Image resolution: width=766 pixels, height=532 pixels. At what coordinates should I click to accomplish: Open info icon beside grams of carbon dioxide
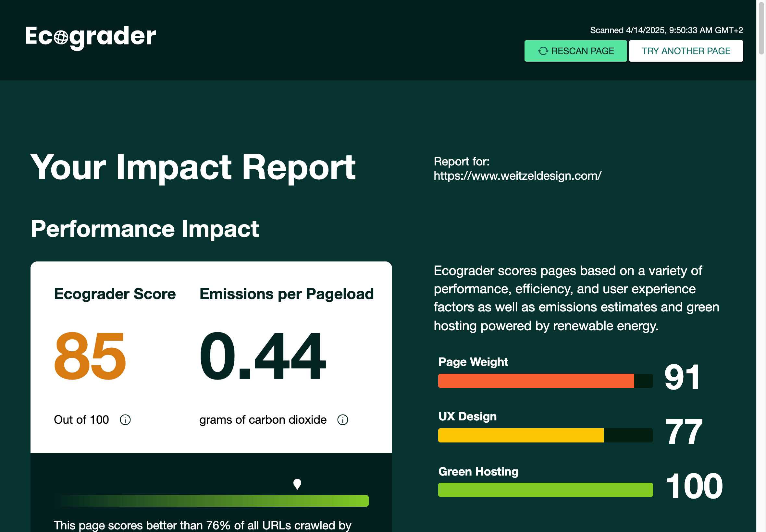[x=342, y=420]
